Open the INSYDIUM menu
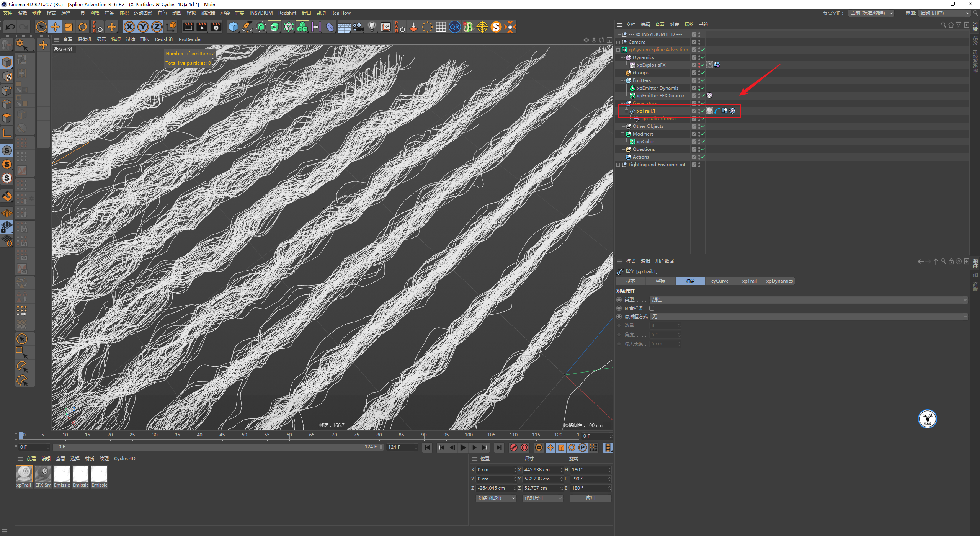Image resolution: width=980 pixels, height=536 pixels. [x=261, y=13]
